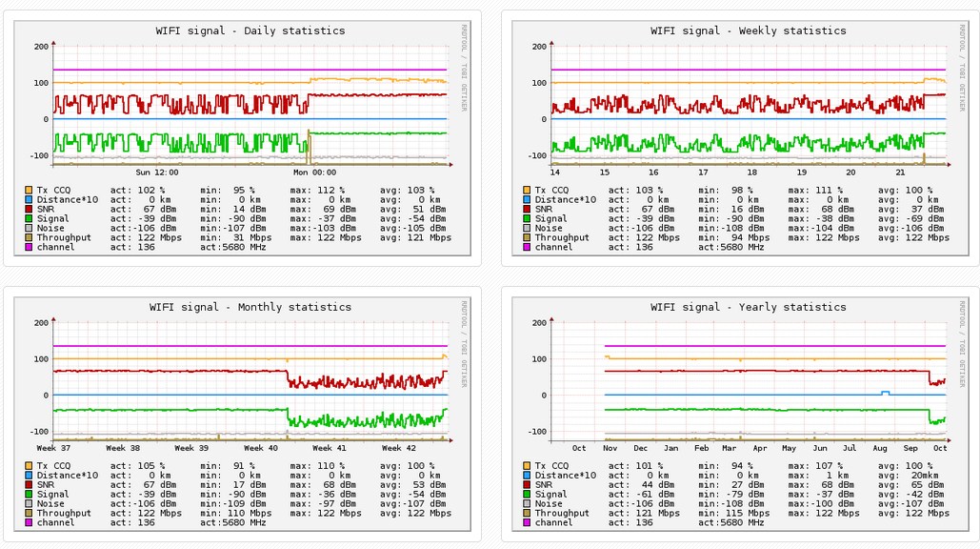Click the "Mon 00:00" time axis label
980x549 pixels.
[x=314, y=173]
